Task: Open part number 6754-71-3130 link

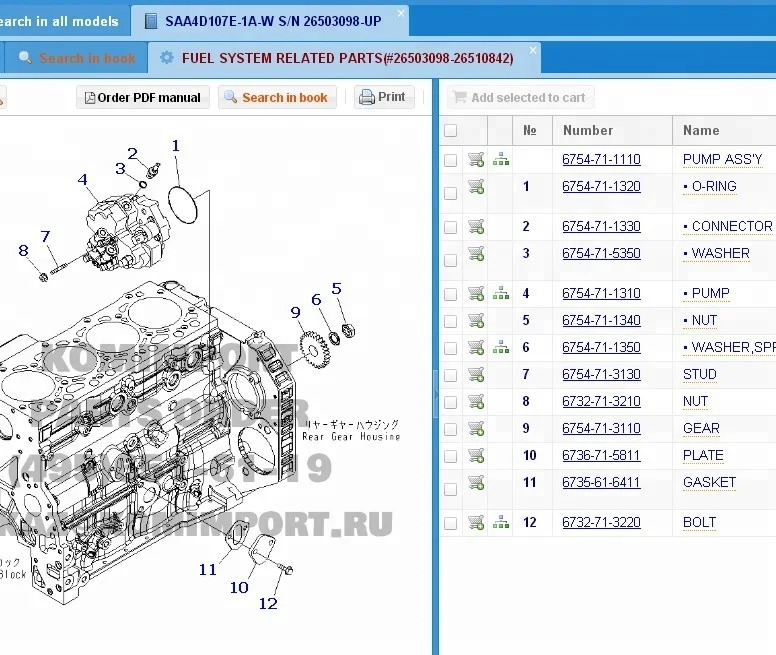Action: (x=601, y=374)
